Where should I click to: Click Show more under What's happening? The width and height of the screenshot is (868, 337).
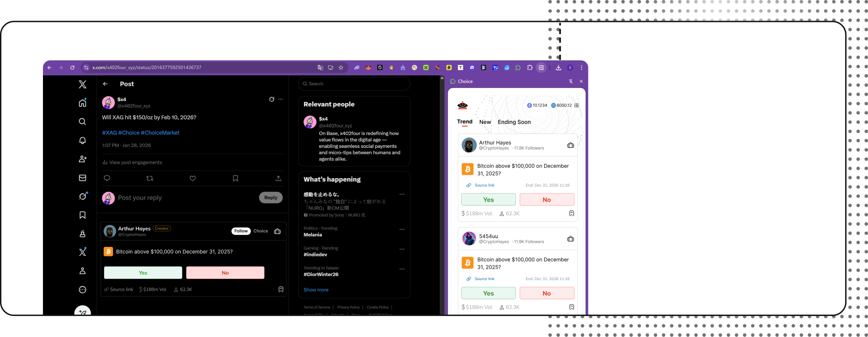coord(316,290)
